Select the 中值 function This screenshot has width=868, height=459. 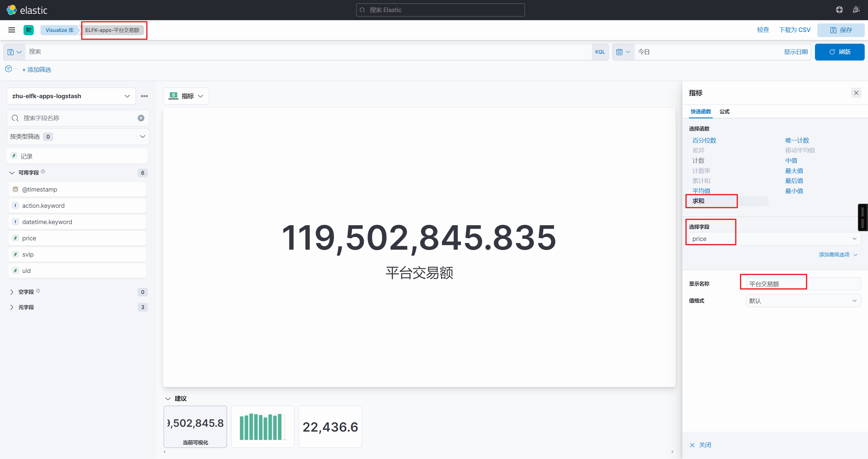(x=791, y=160)
